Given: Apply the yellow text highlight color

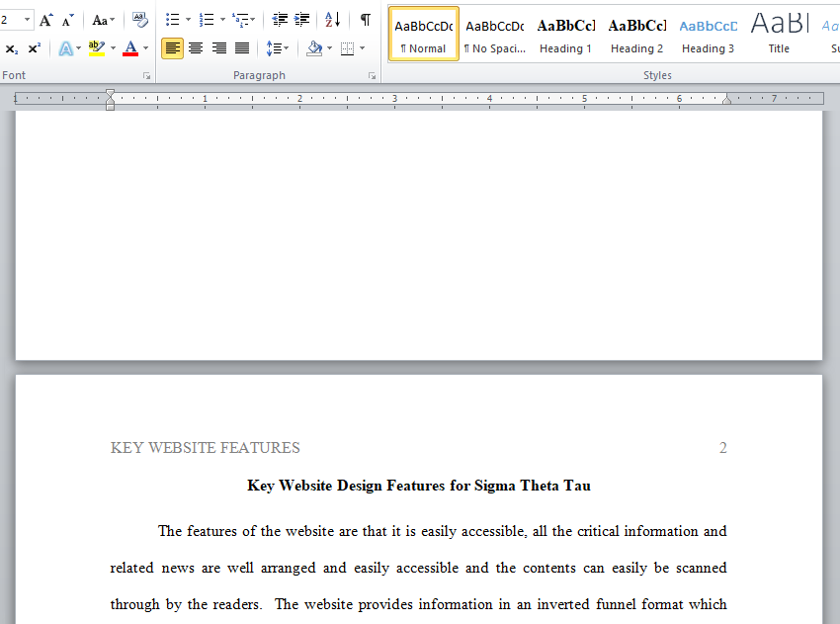Looking at the screenshot, I should [x=97, y=48].
